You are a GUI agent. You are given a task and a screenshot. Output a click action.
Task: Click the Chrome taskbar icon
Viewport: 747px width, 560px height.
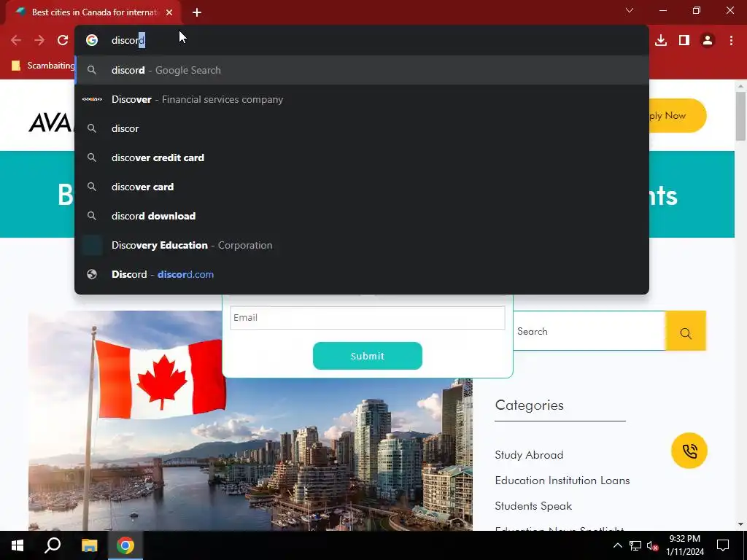click(125, 545)
